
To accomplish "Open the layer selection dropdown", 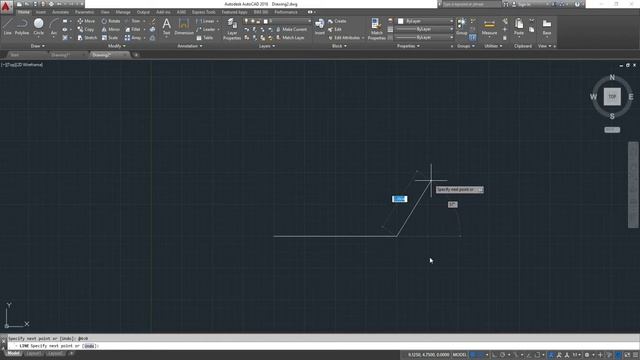I will [x=277, y=21].
